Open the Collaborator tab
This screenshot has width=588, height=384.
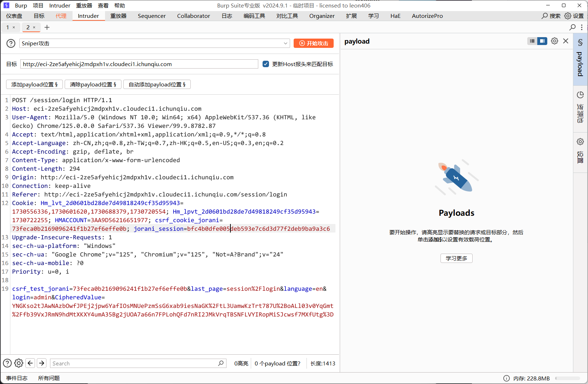[x=193, y=16]
